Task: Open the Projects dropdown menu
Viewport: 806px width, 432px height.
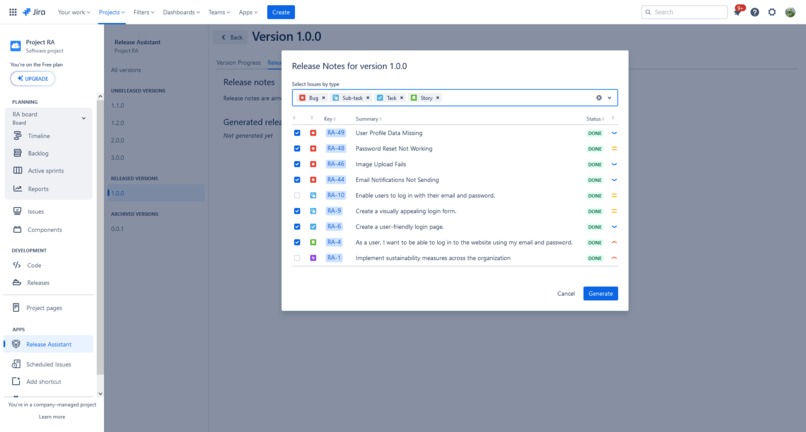Action: [x=112, y=12]
